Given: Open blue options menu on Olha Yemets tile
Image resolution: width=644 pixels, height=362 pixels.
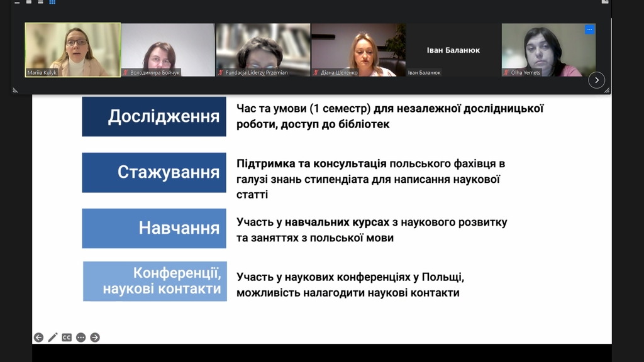Looking at the screenshot, I should (x=589, y=30).
